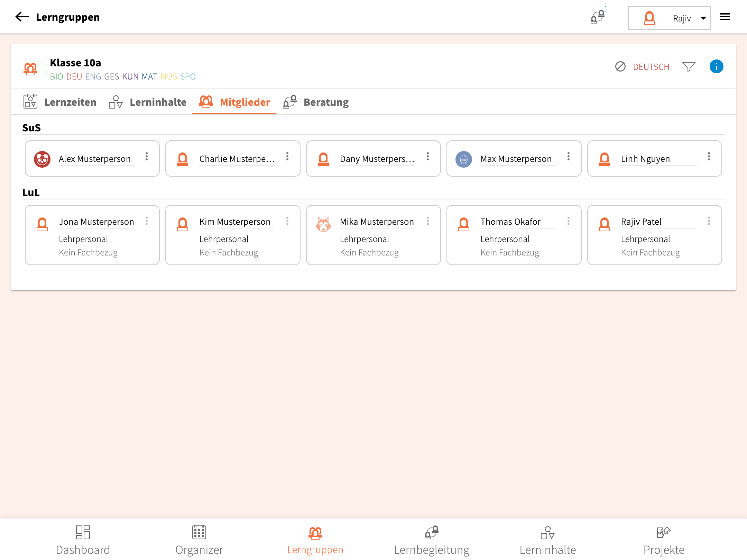Screen dimensions: 747x560
Task: Click the back arrow next to Lerngruppen
Action: (22, 17)
